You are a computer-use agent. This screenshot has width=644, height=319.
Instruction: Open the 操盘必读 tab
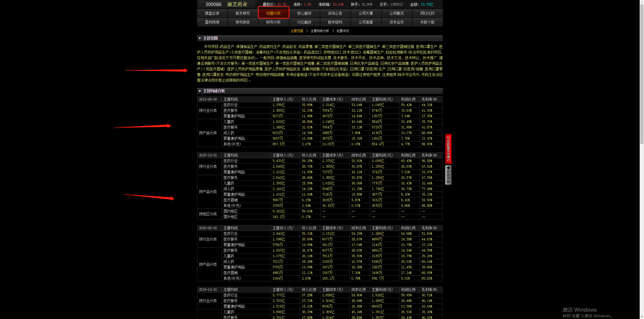point(212,13)
